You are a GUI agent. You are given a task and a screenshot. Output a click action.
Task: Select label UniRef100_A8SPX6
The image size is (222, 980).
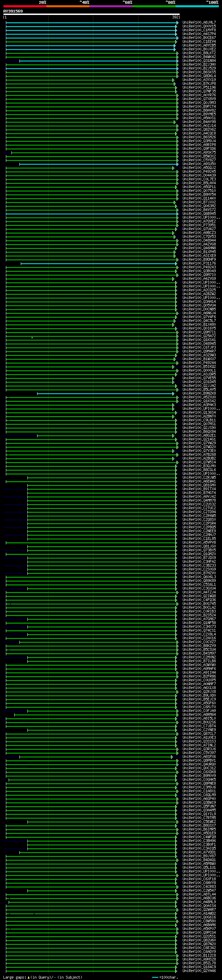[199, 757]
